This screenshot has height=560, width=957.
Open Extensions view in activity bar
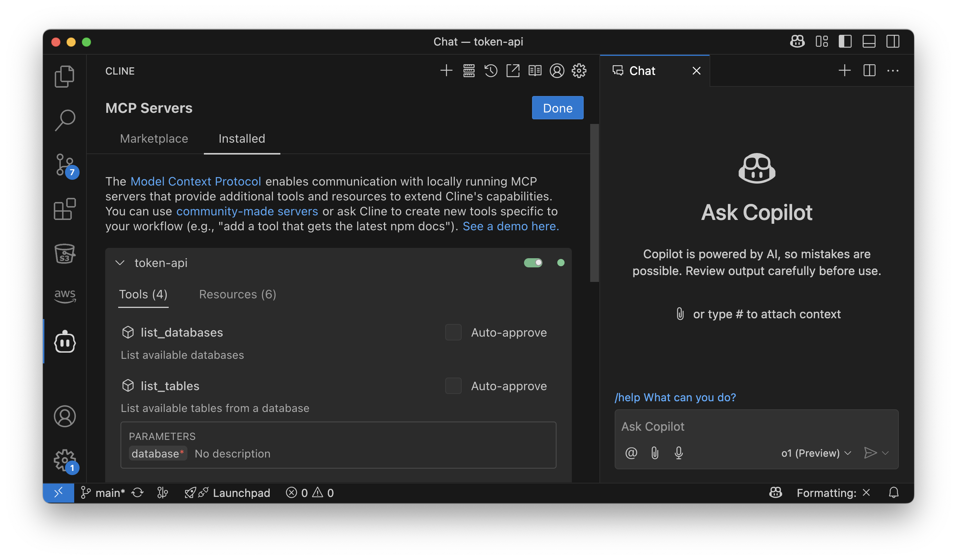[x=65, y=209]
